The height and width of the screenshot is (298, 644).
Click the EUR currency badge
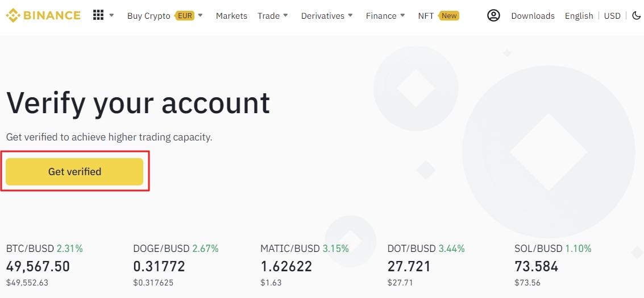click(185, 15)
